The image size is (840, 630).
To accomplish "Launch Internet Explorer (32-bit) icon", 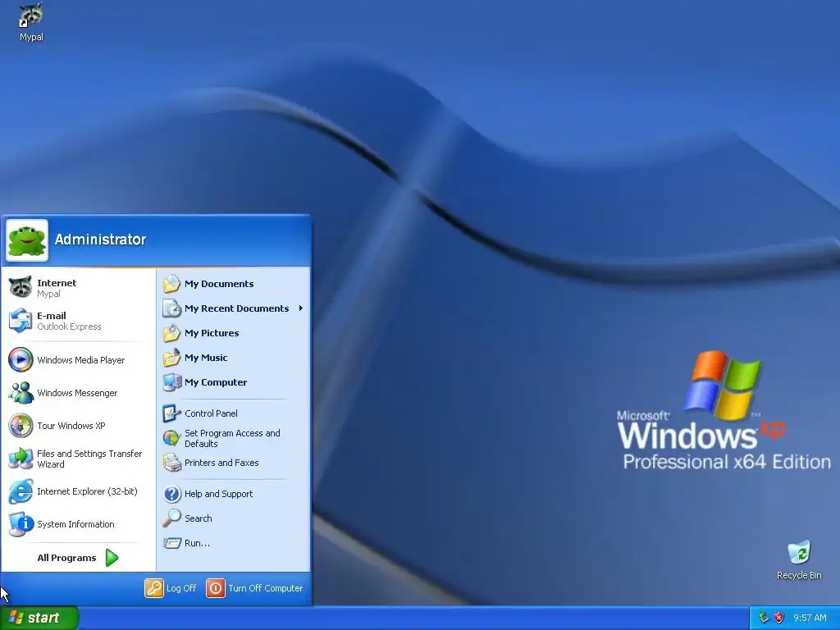I will 21,491.
